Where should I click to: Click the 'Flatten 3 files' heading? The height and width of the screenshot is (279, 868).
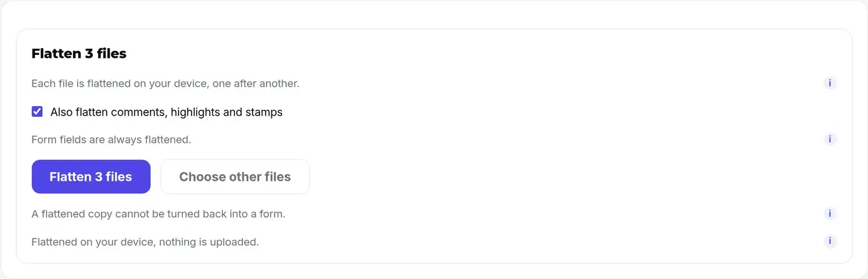pos(79,54)
